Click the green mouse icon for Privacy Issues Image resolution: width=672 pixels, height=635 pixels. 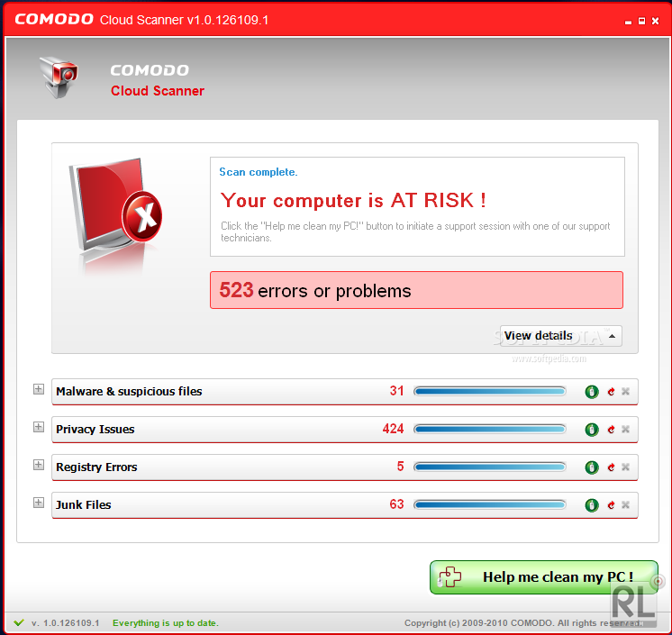click(592, 430)
